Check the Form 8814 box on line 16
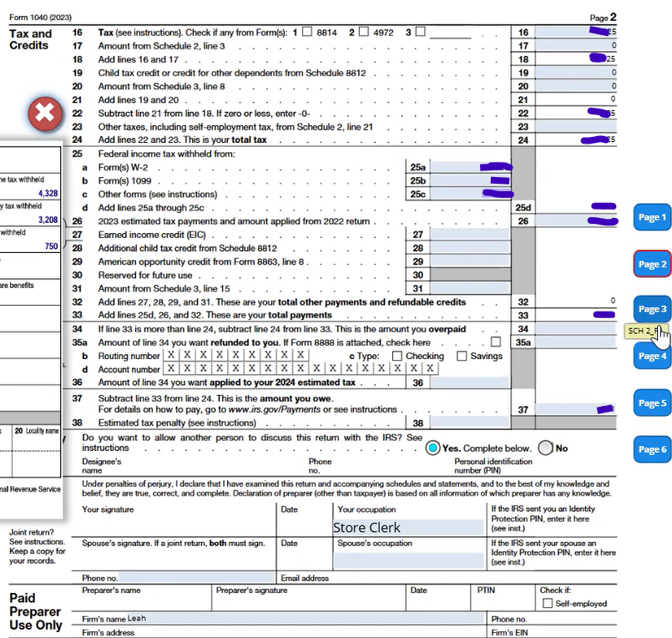The width and height of the screenshot is (672, 638). pos(307,32)
